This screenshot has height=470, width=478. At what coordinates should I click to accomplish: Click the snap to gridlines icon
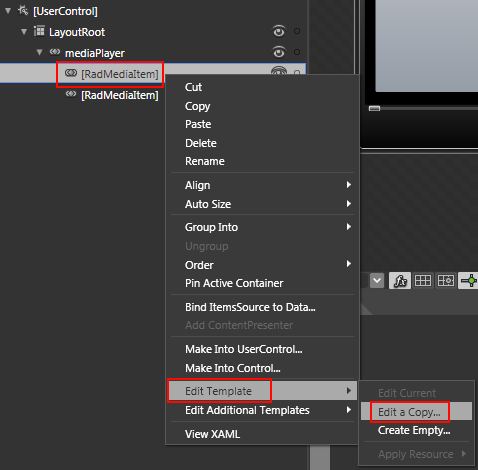tap(446, 281)
